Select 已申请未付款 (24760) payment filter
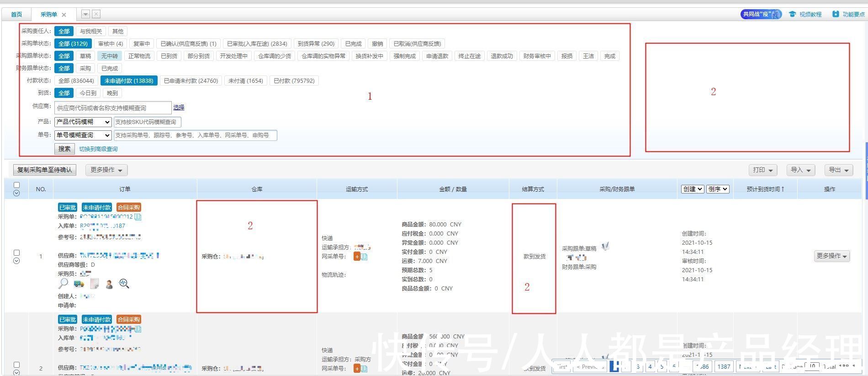Screen dimensions: 868x376 point(191,81)
